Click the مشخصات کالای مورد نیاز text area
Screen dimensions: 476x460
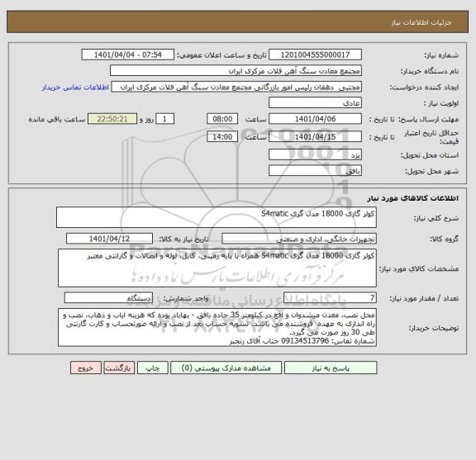pos(217,268)
